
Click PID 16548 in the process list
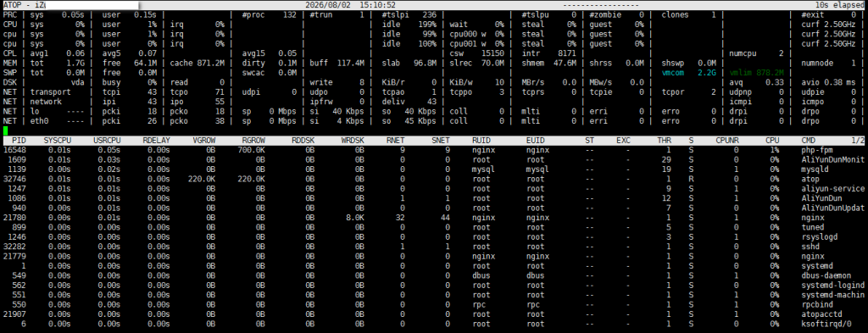tap(15, 150)
